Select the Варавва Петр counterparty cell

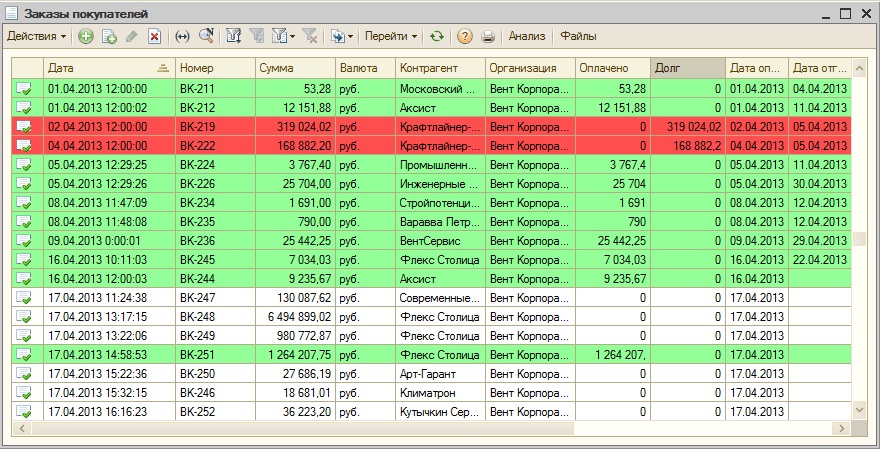(x=440, y=222)
